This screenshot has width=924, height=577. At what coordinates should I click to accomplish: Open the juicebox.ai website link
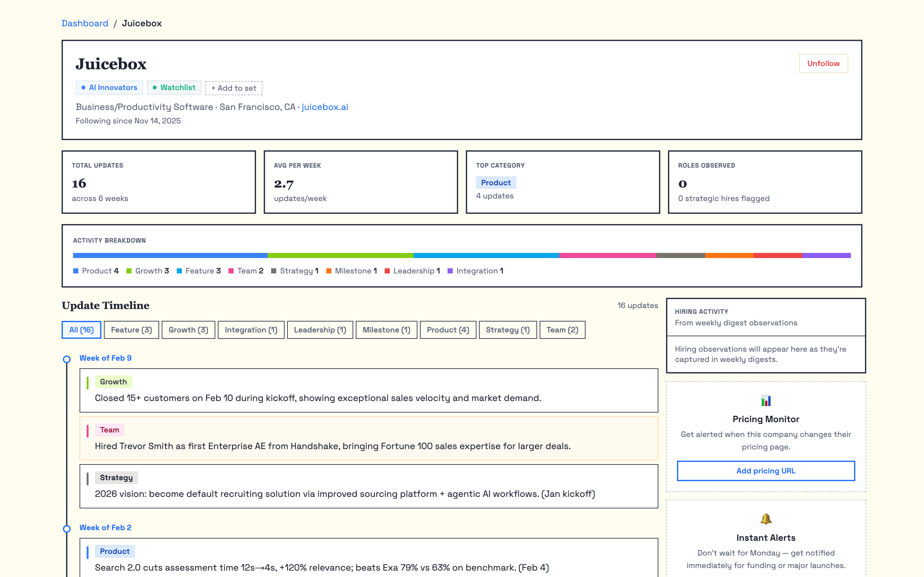(x=324, y=107)
